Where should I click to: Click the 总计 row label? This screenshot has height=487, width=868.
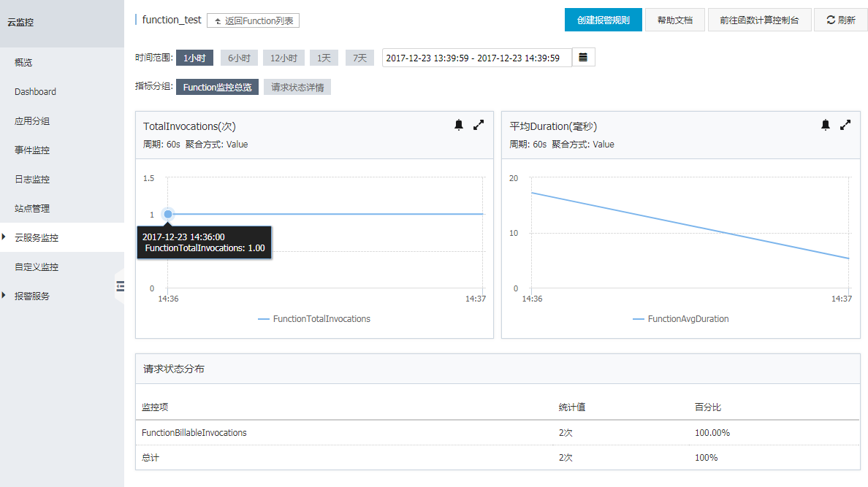[151, 458]
